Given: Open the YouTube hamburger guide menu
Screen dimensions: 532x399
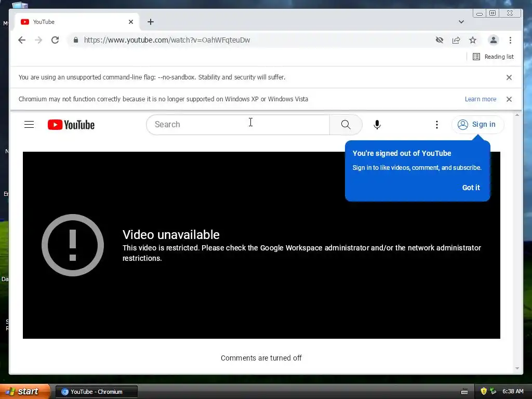Looking at the screenshot, I should [x=29, y=125].
